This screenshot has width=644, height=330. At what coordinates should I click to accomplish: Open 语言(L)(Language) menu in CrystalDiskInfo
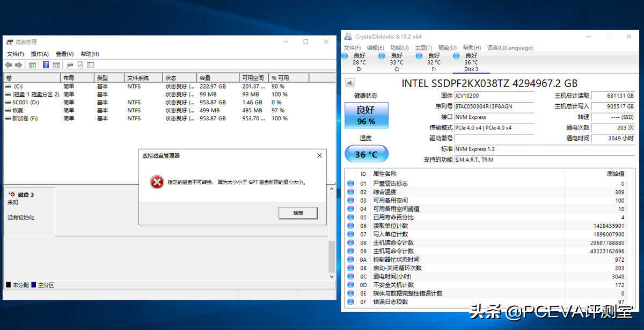510,48
